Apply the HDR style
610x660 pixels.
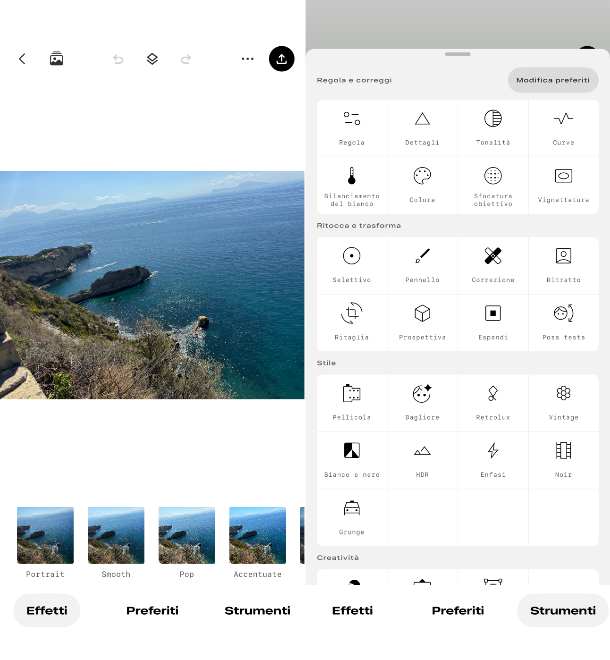tap(422, 459)
